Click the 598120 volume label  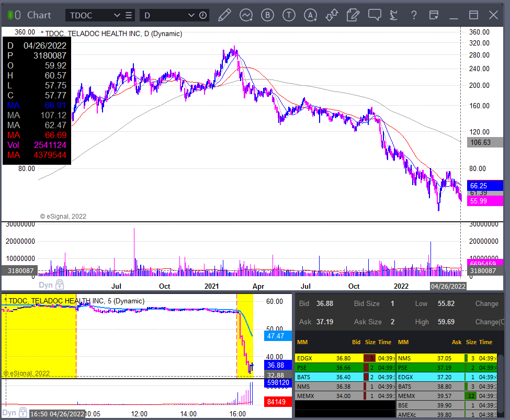click(277, 382)
